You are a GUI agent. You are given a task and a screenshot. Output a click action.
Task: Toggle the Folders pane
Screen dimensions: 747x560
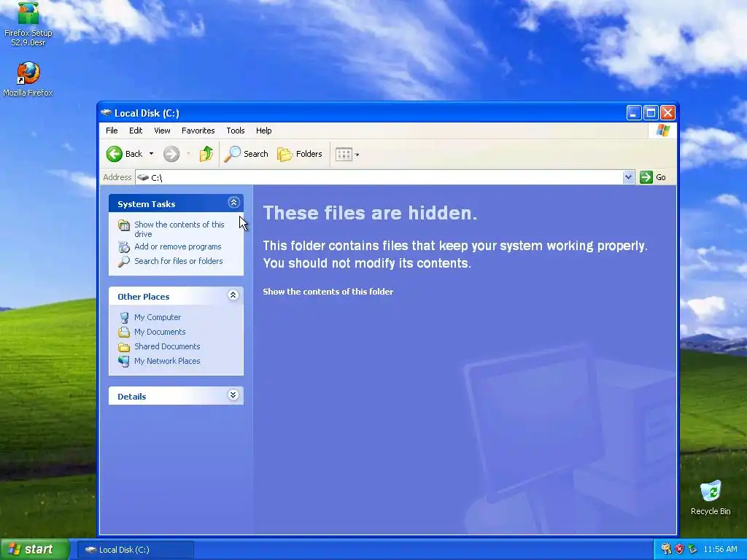(x=300, y=154)
